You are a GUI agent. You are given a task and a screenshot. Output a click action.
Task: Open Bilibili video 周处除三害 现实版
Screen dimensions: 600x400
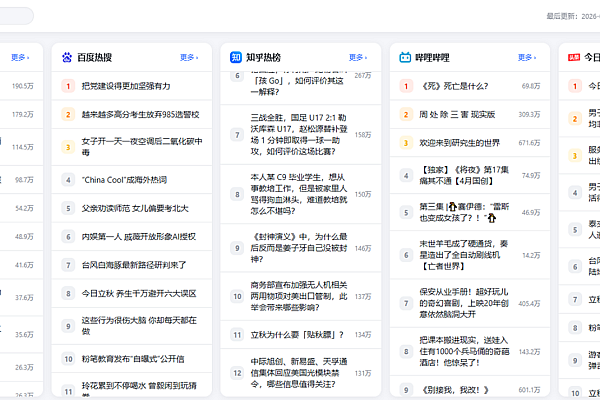tap(457, 114)
